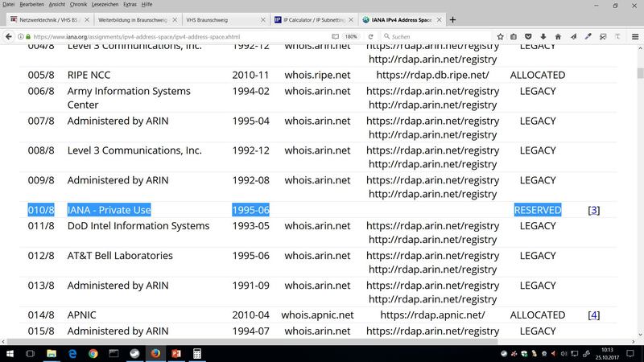Go back with the browser back arrow
The height and width of the screenshot is (362, 644).
[x=9, y=36]
